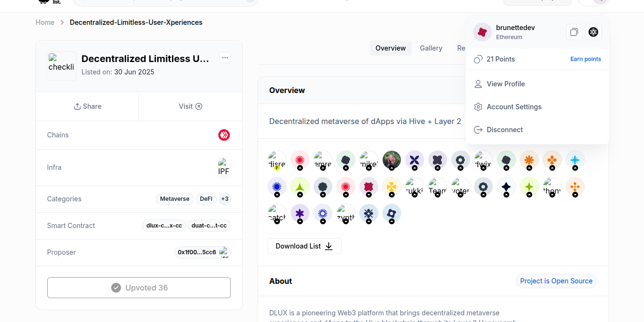This screenshot has width=644, height=322.
Task: Click the duat-c...t-cc smart contract chip
Action: 209,226
